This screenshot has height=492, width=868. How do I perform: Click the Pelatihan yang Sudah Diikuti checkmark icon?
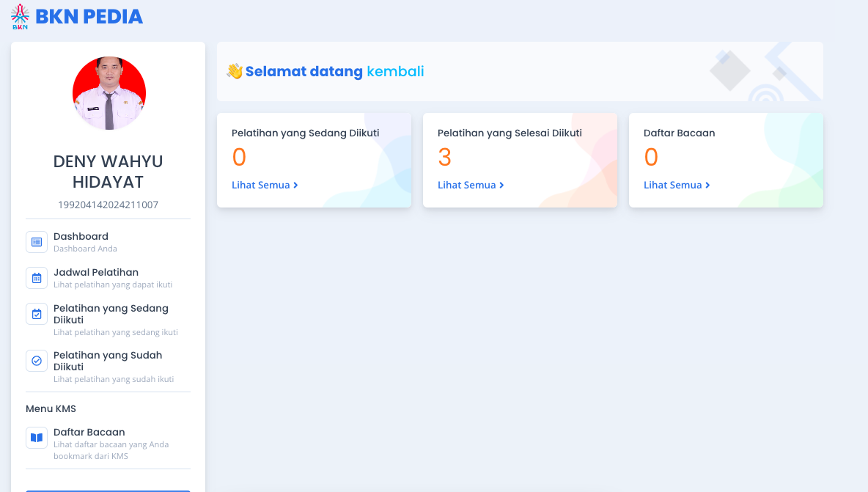tap(37, 361)
